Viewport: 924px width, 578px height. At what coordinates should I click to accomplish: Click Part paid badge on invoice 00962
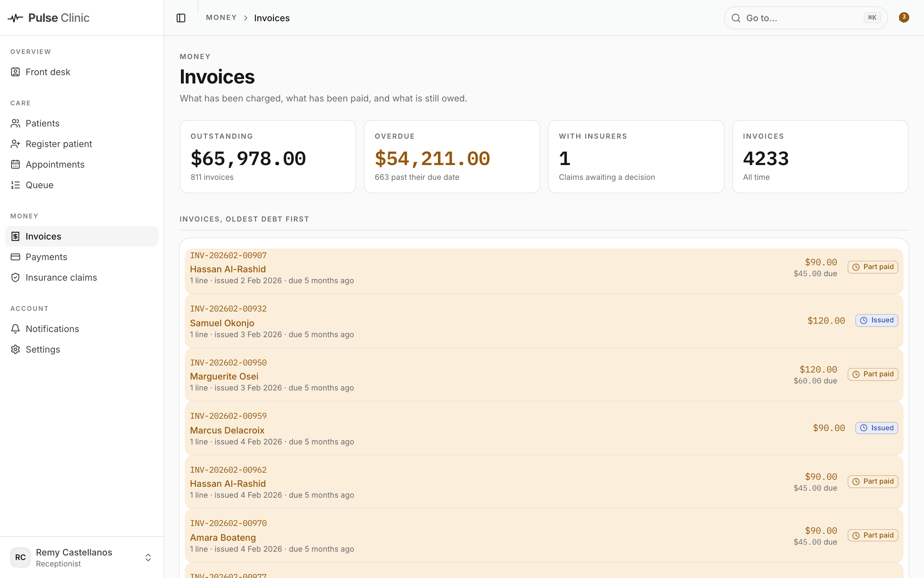[x=873, y=481]
